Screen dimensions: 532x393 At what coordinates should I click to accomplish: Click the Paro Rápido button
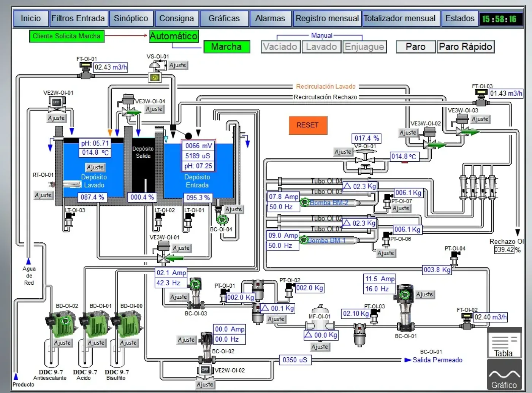coord(465,47)
